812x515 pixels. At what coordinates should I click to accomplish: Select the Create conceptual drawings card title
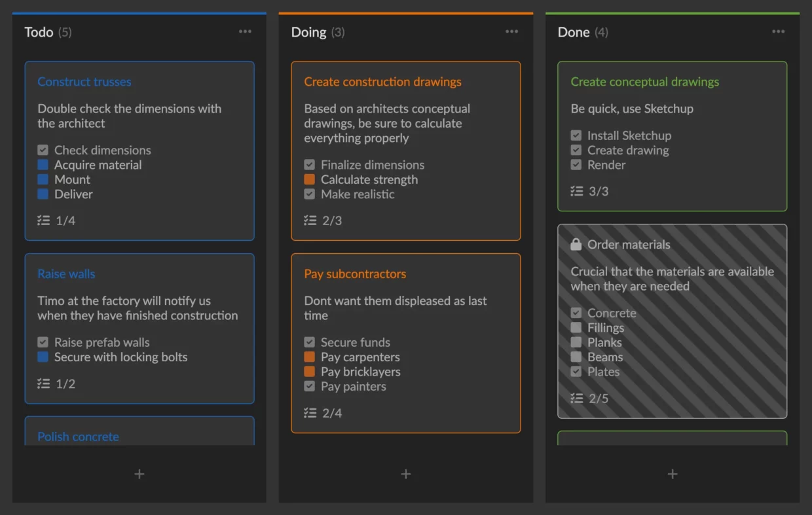click(644, 82)
